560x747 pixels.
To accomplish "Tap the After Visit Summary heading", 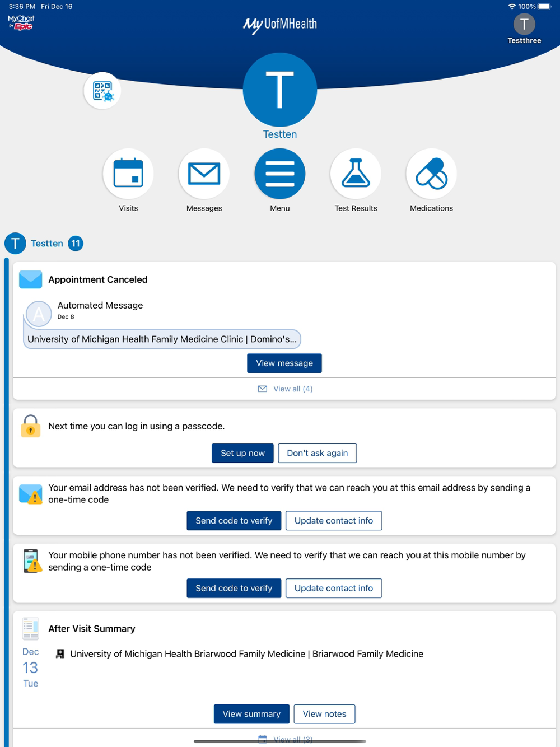I will 92,629.
